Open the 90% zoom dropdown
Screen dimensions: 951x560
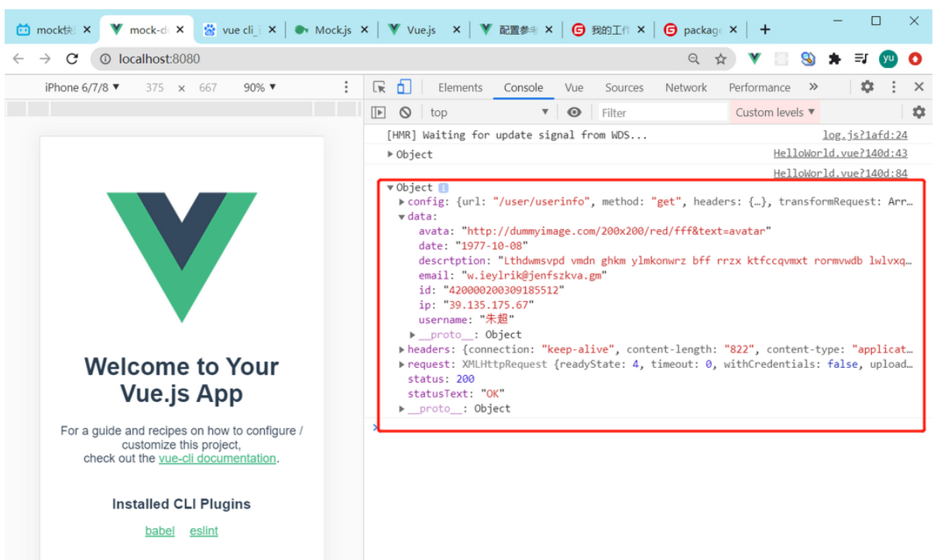coord(259,88)
